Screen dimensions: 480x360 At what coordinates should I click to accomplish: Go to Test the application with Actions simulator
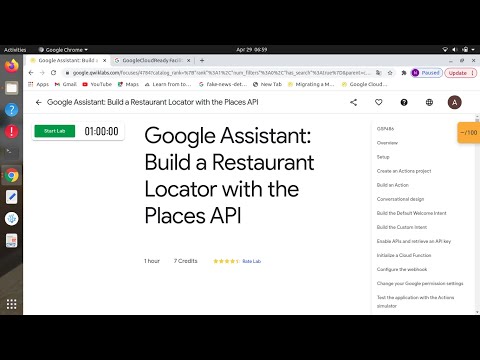415,301
